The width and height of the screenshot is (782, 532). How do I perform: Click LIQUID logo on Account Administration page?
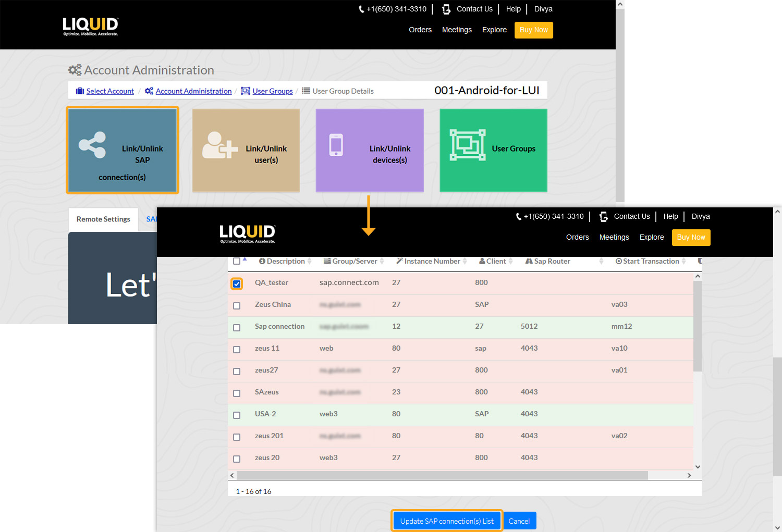tap(91, 26)
